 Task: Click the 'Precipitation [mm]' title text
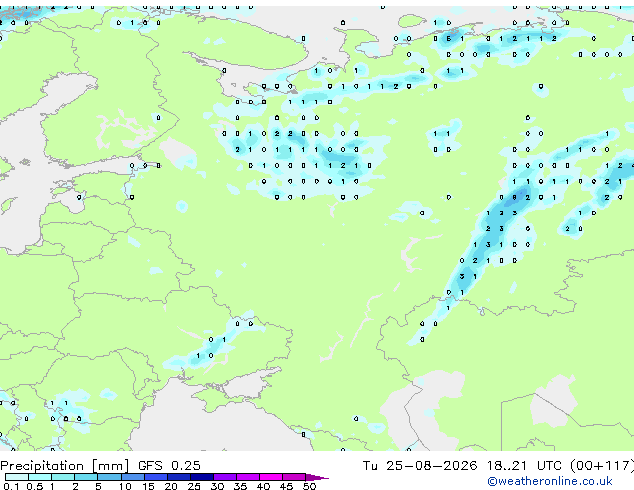[x=65, y=466]
